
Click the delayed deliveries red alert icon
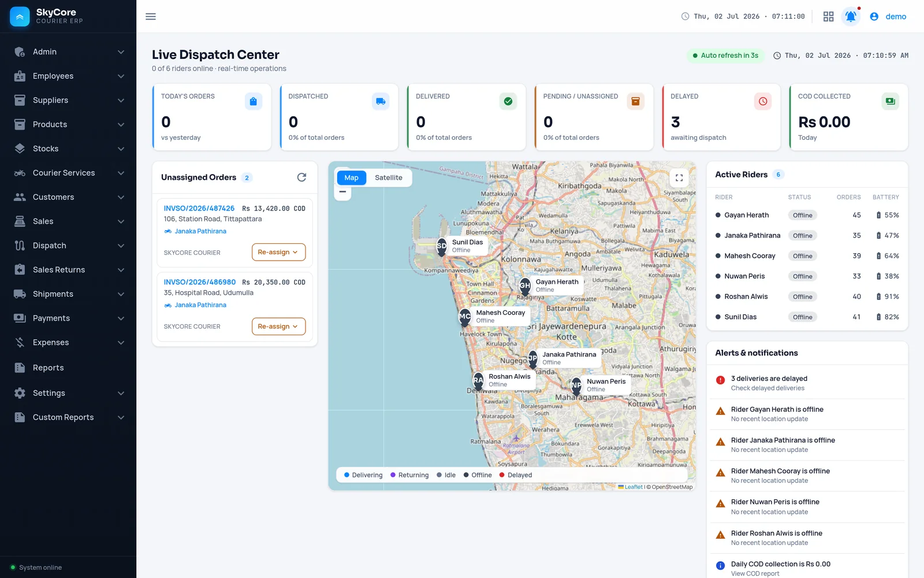click(x=720, y=380)
